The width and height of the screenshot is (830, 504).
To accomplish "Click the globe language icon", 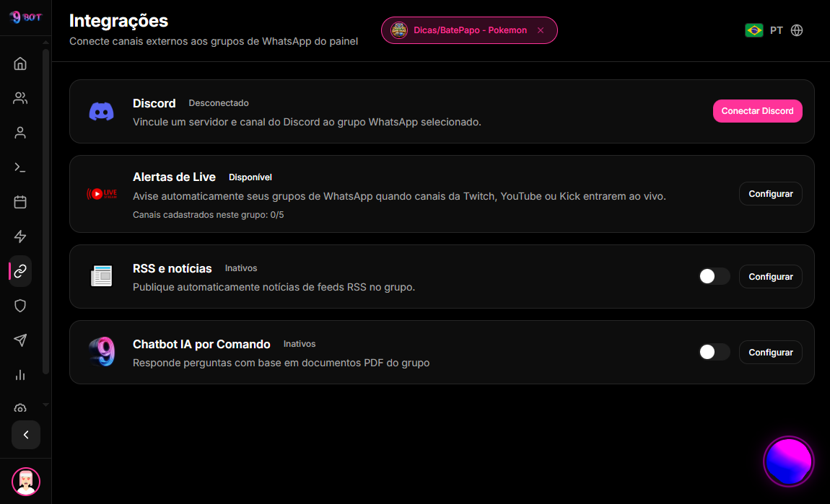I will pyautogui.click(x=797, y=30).
